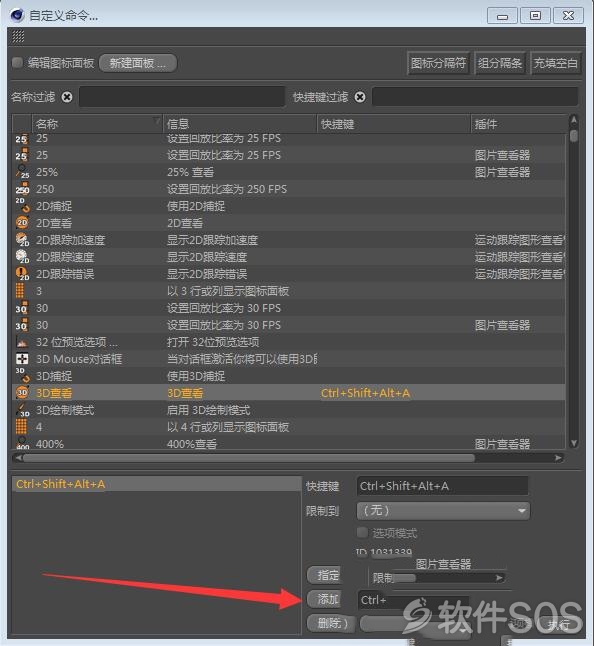This screenshot has width=594, height=646.
Task: Click the 插件 column header
Action: (519, 124)
